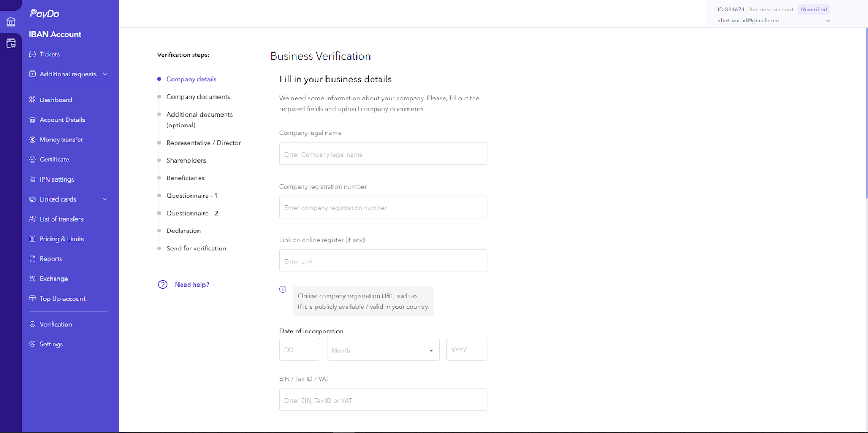868x433 pixels.
Task: Click the PayDo logo
Action: (44, 14)
